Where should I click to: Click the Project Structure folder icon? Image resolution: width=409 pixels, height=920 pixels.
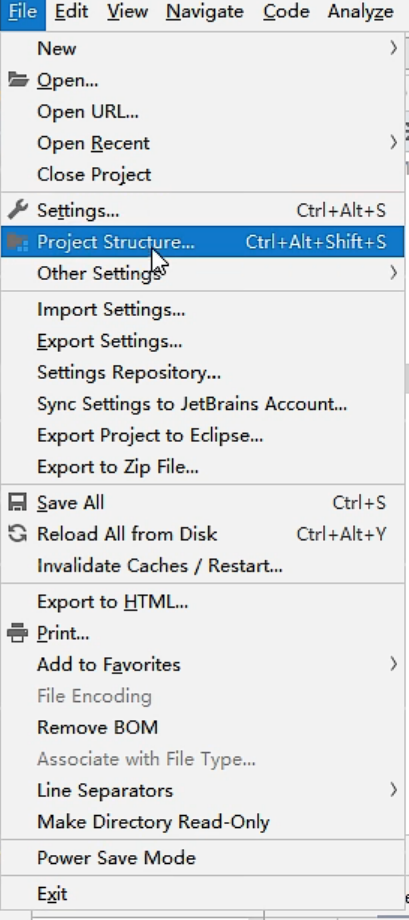(x=18, y=242)
